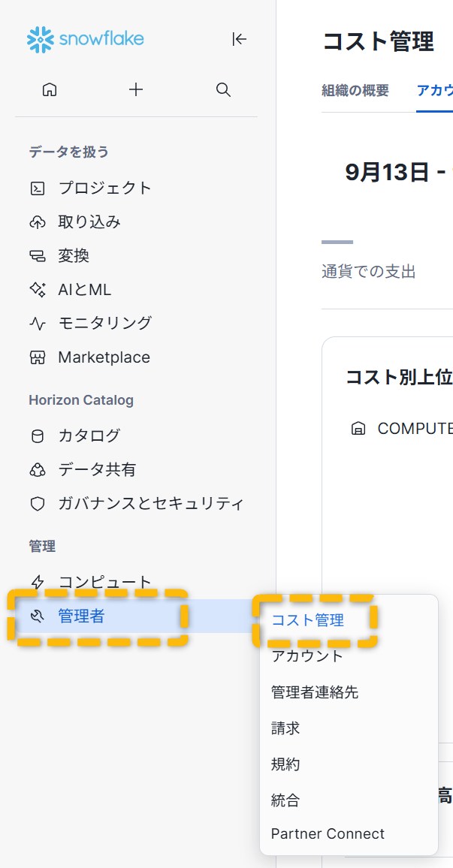This screenshot has width=453, height=868.
Task: Click the AIとML sparkle icon
Action: click(x=38, y=290)
